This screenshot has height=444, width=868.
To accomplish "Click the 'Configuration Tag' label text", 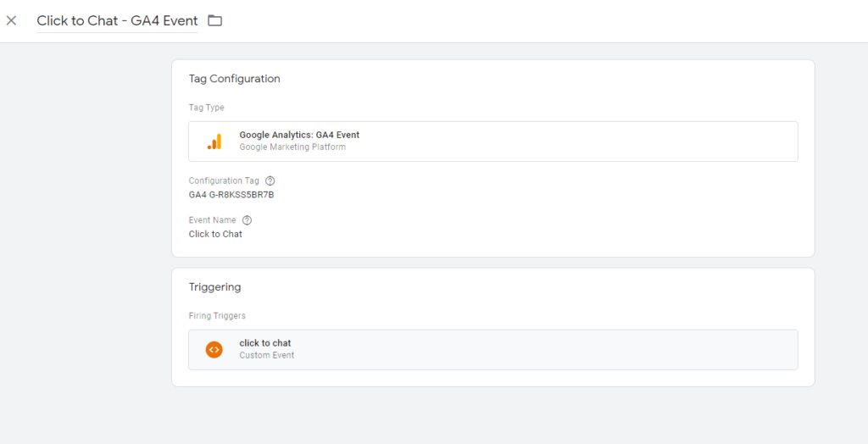I will click(224, 180).
